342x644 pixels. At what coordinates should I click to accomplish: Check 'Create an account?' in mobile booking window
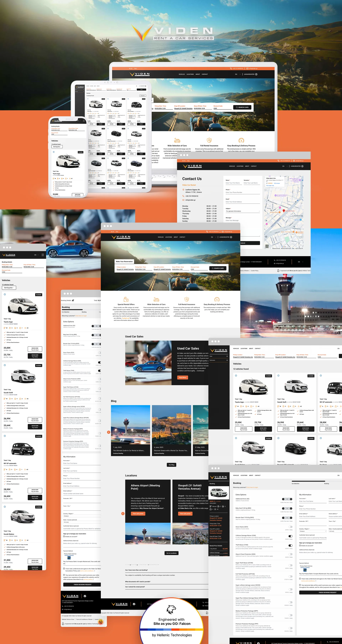pos(64,537)
